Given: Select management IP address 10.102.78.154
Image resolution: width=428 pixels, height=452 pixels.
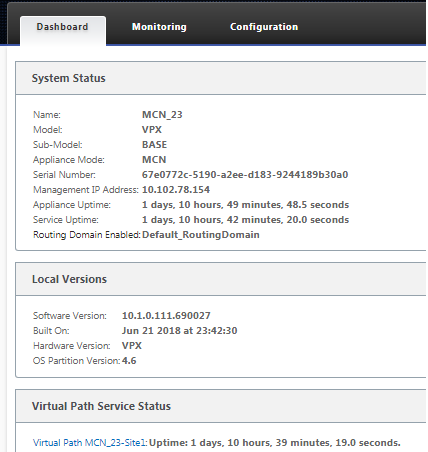Looking at the screenshot, I should (x=176, y=190).
